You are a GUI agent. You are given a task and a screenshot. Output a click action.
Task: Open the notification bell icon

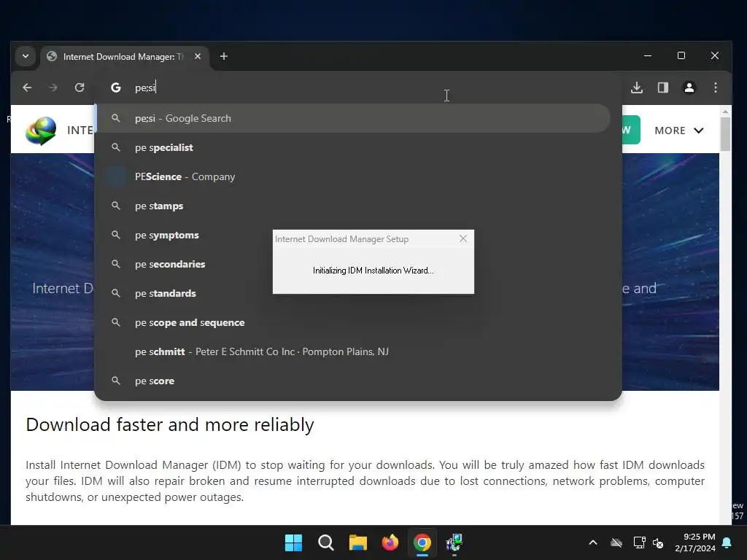click(x=727, y=542)
